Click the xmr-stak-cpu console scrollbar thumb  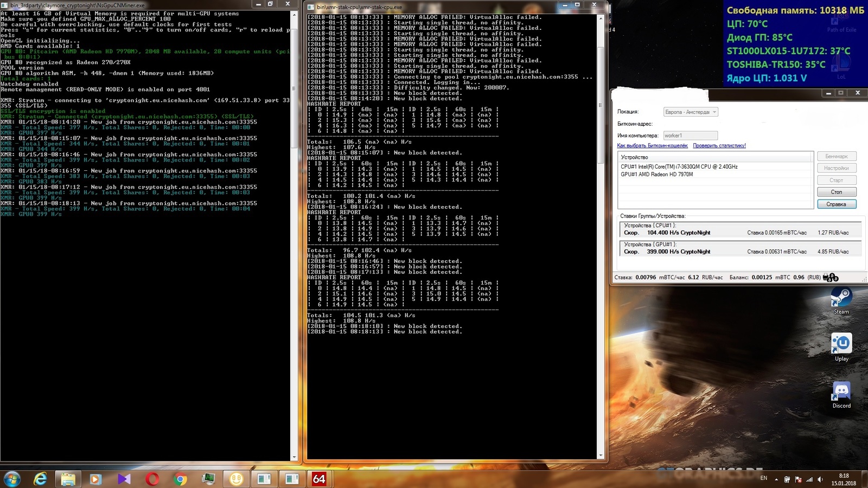click(601, 105)
